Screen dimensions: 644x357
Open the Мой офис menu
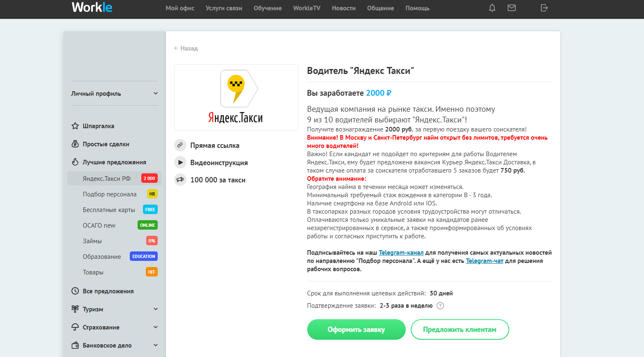pos(180,8)
